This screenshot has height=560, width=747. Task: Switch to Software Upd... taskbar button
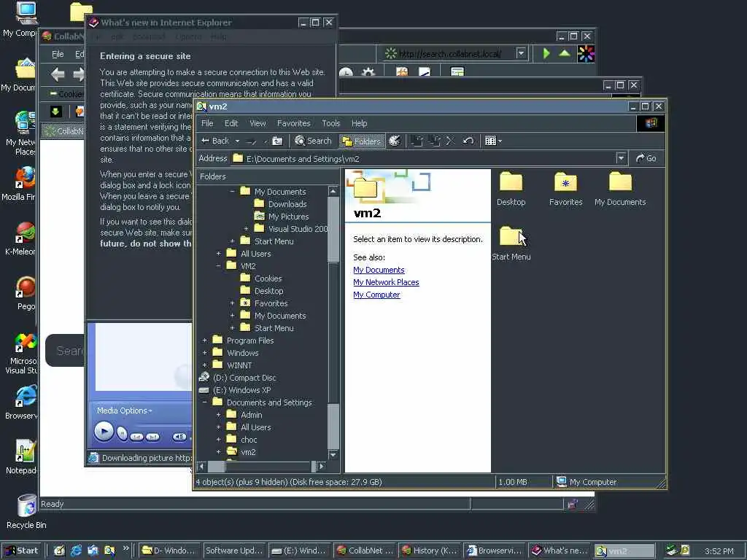234,551
